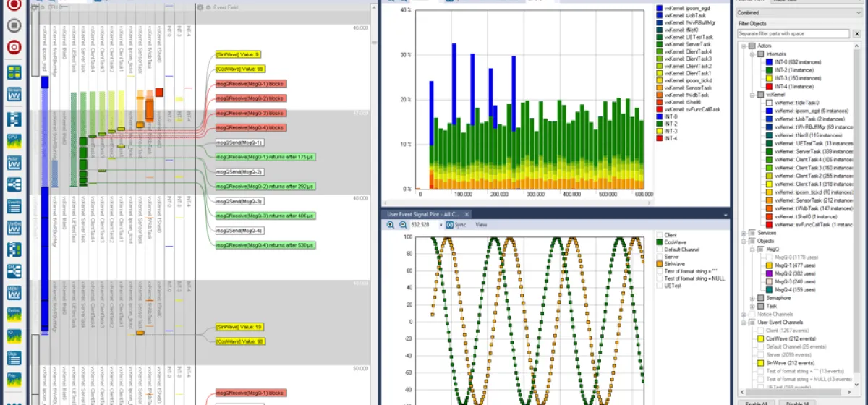
Task: Toggle CosWave (212 events) channel checkbox in filter tree
Action: tap(760, 338)
